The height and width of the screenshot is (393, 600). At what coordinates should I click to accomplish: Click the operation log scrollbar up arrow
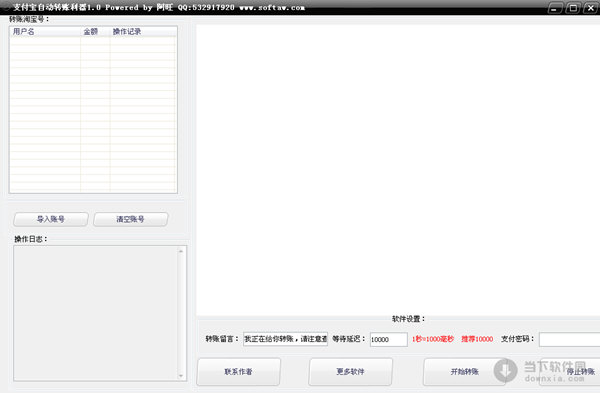(181, 251)
